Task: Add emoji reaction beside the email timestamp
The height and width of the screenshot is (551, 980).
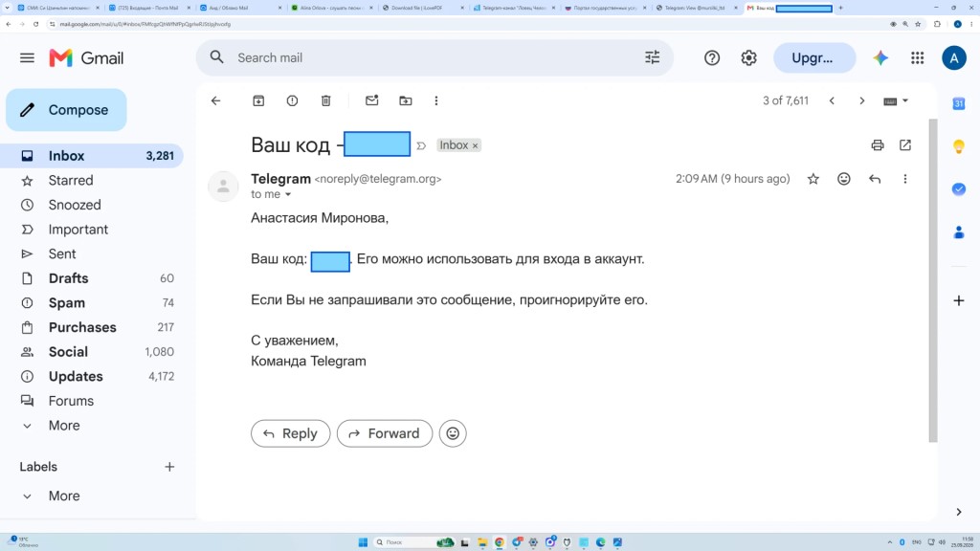Action: [x=844, y=179]
